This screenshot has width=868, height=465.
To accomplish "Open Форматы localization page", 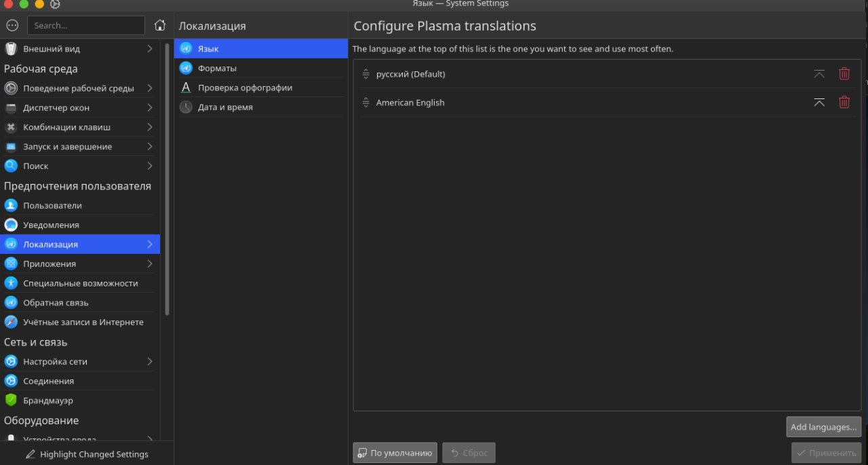I will (217, 69).
